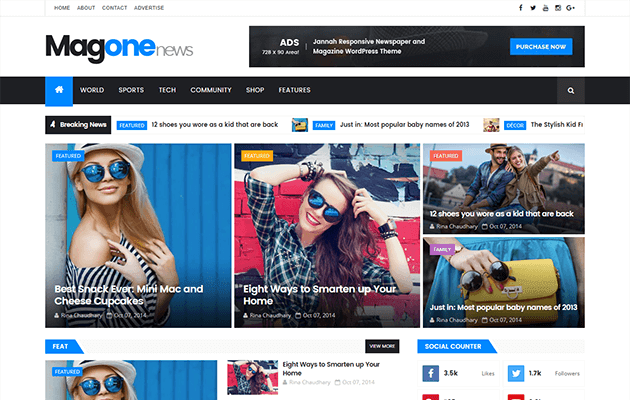630x400 pixels.
Task: Open the Contact page link
Action: (x=115, y=8)
